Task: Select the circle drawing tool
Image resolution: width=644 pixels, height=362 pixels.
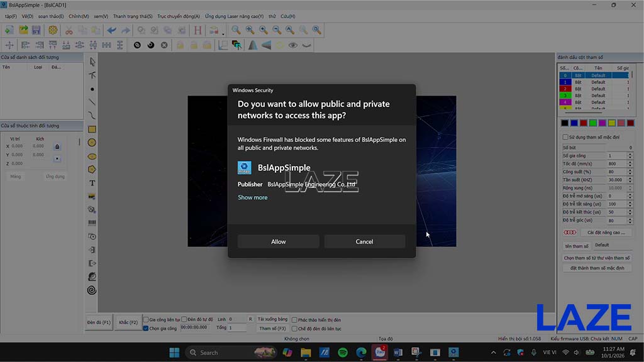Action: (x=92, y=143)
